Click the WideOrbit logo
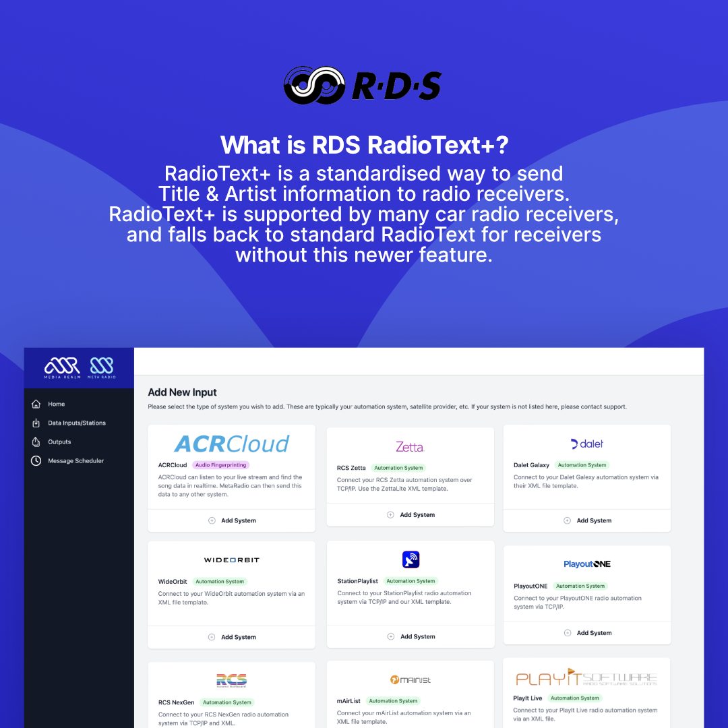Screen dimensions: 728x728 click(x=232, y=560)
